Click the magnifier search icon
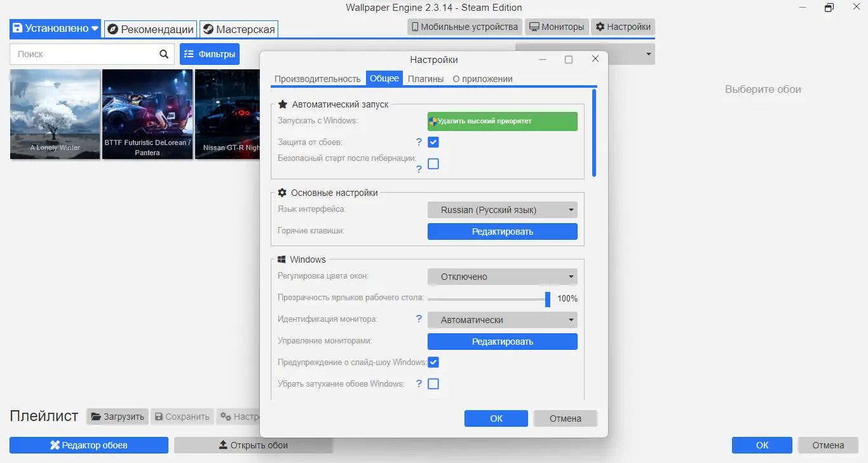 coord(164,54)
